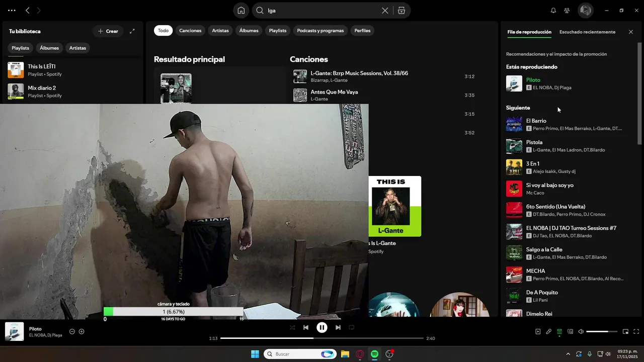
Task: Select the Álbumes search filter
Action: [x=249, y=31]
